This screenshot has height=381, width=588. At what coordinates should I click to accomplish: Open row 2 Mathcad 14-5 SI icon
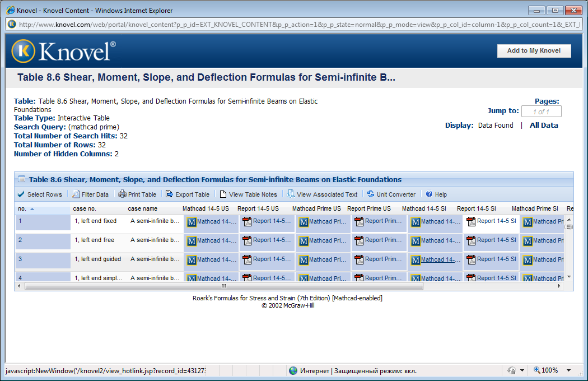tap(416, 241)
